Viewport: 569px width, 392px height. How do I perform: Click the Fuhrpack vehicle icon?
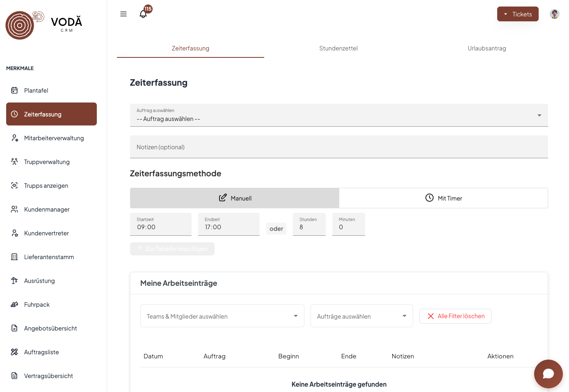click(14, 305)
